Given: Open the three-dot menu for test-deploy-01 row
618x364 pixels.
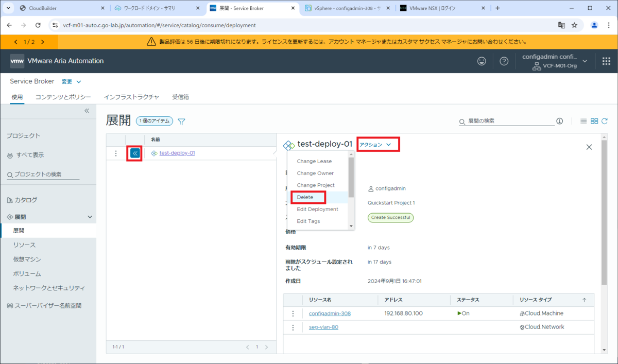Looking at the screenshot, I should click(x=116, y=153).
